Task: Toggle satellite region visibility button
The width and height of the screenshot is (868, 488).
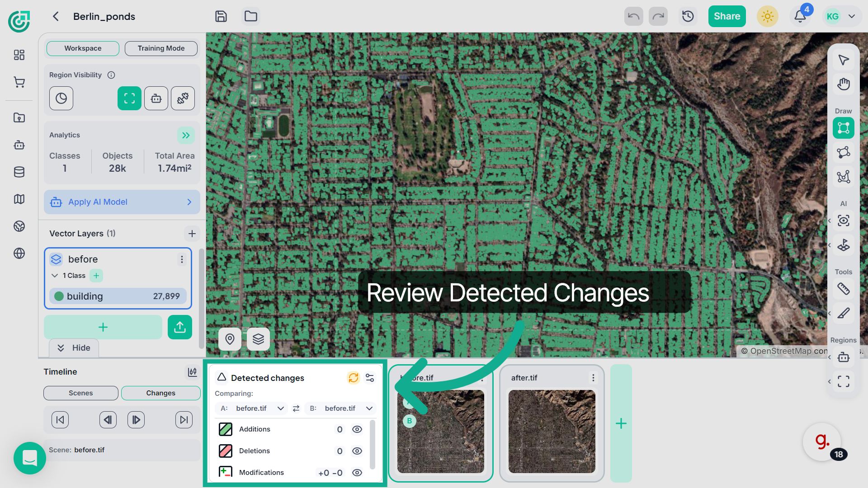Action: [x=183, y=99]
